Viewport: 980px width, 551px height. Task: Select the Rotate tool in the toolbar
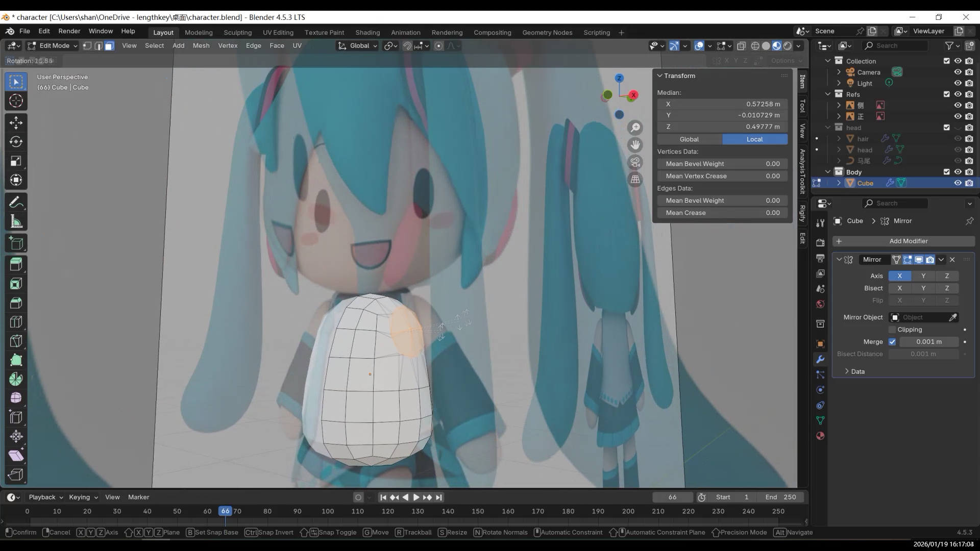point(16,142)
